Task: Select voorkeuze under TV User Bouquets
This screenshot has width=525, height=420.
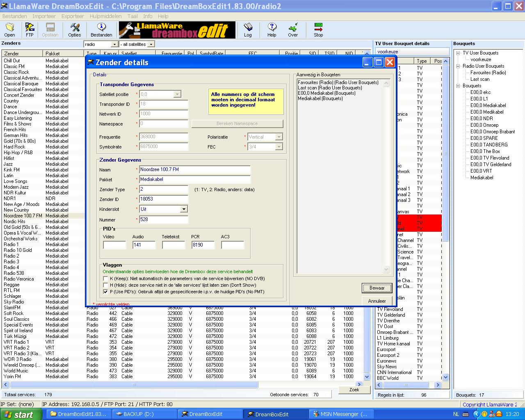Action: (x=481, y=59)
